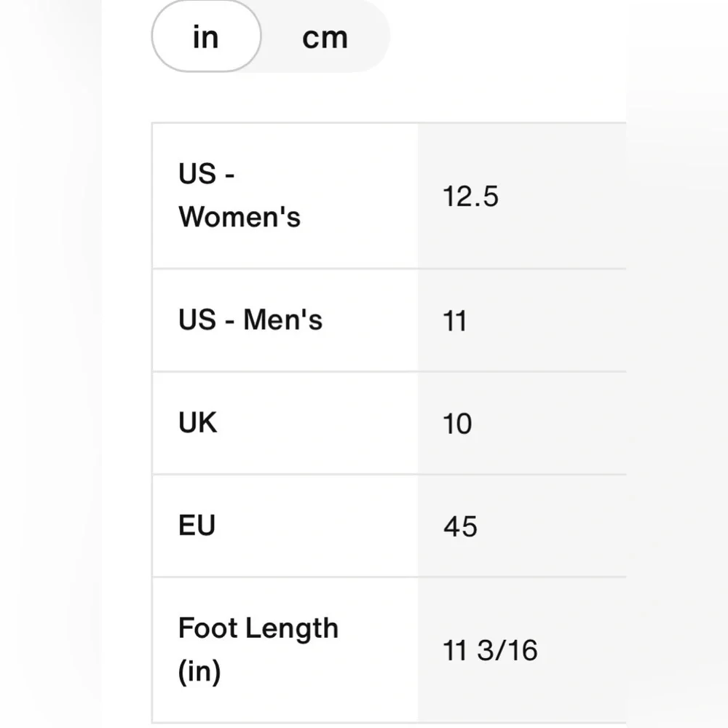Switch units to centimeters with the cm toggle
Image resolution: width=728 pixels, height=728 pixels.
[x=325, y=37]
